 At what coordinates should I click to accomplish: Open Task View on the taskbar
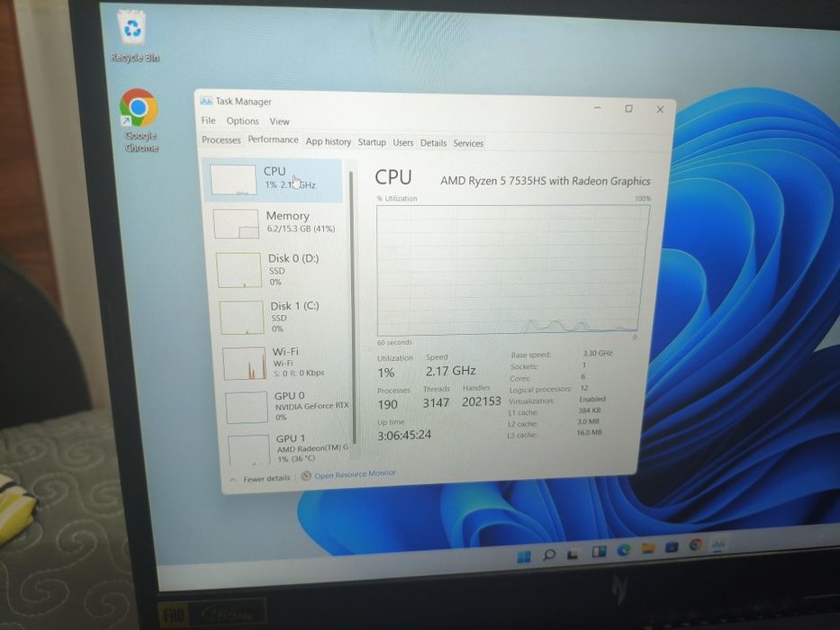pyautogui.click(x=573, y=553)
